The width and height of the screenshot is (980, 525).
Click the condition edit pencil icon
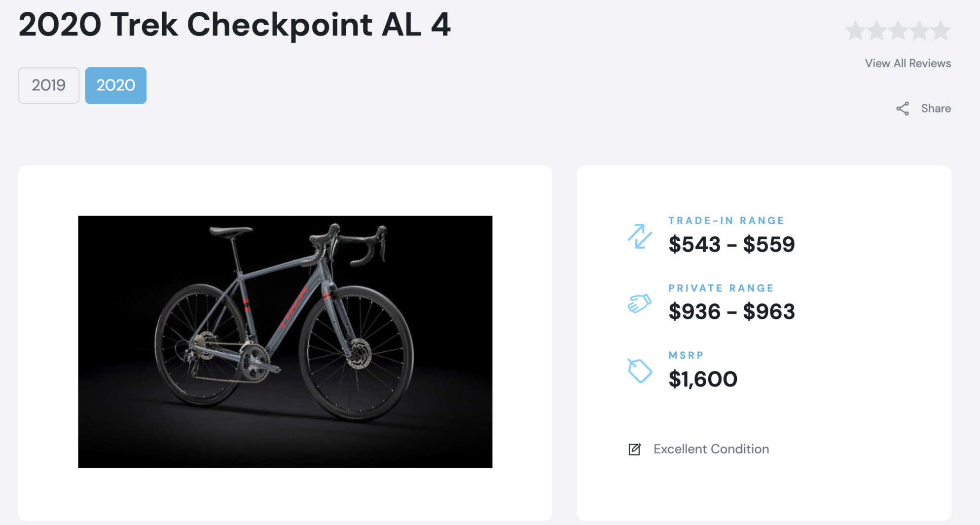tap(634, 449)
